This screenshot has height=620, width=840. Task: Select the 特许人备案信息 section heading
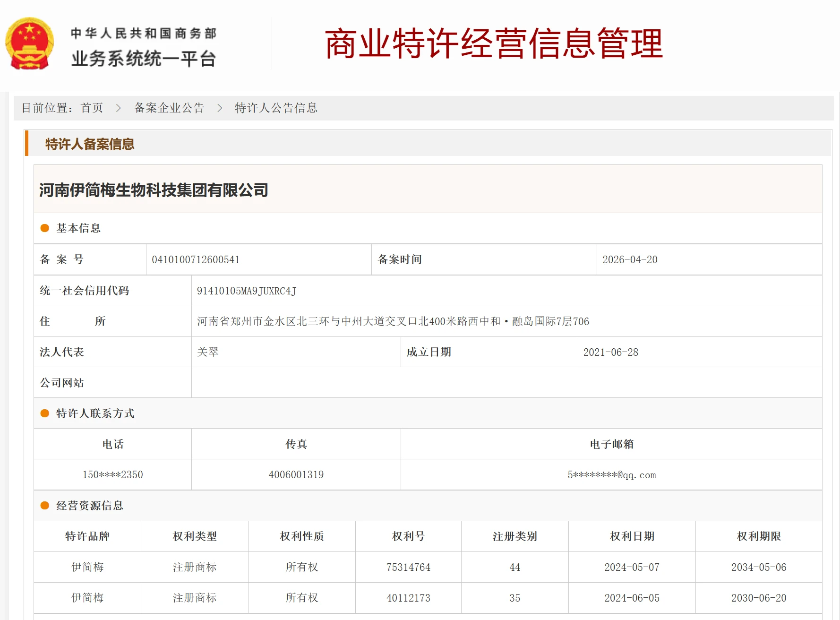point(90,144)
